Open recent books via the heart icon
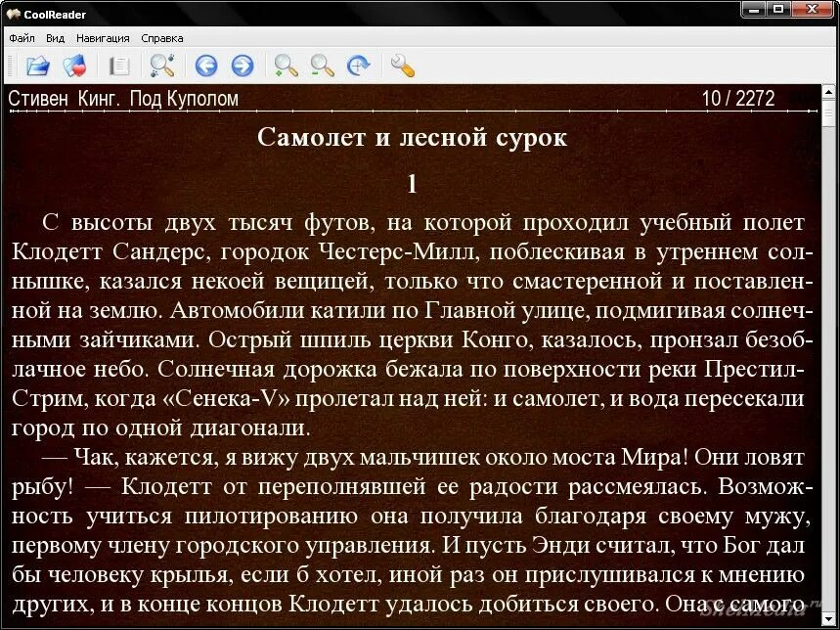 coord(74,66)
